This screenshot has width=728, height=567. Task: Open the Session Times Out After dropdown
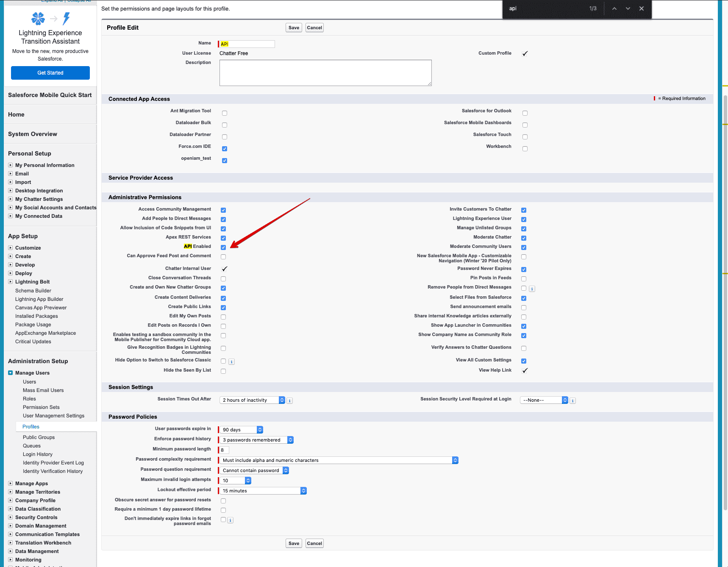coord(253,400)
